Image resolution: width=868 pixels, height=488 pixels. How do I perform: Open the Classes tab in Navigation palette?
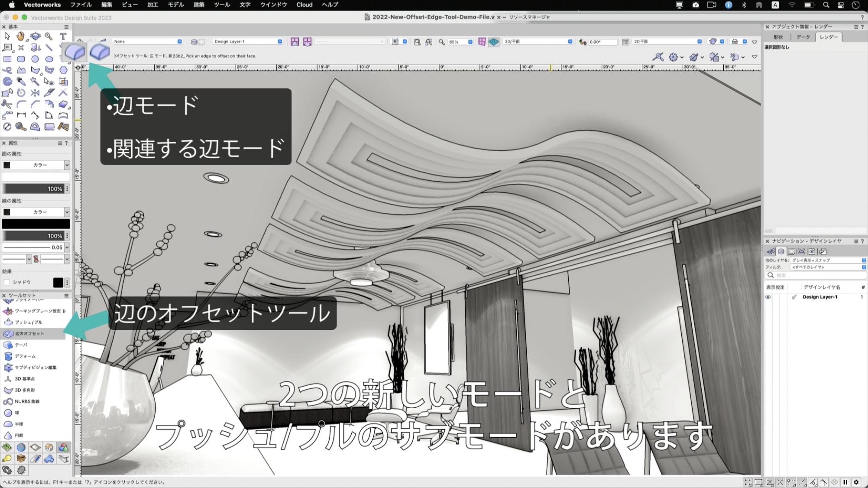771,251
